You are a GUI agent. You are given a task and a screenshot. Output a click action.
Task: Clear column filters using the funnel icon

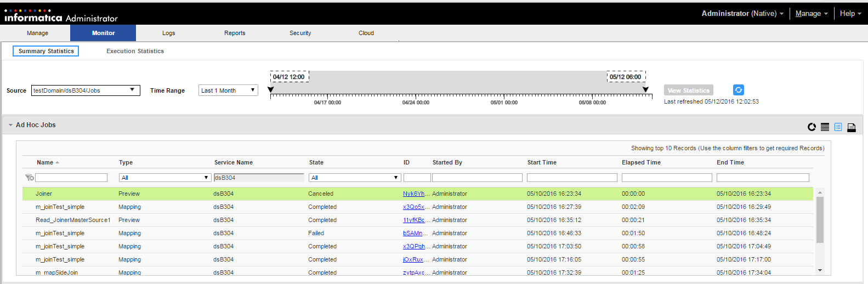pos(29,178)
